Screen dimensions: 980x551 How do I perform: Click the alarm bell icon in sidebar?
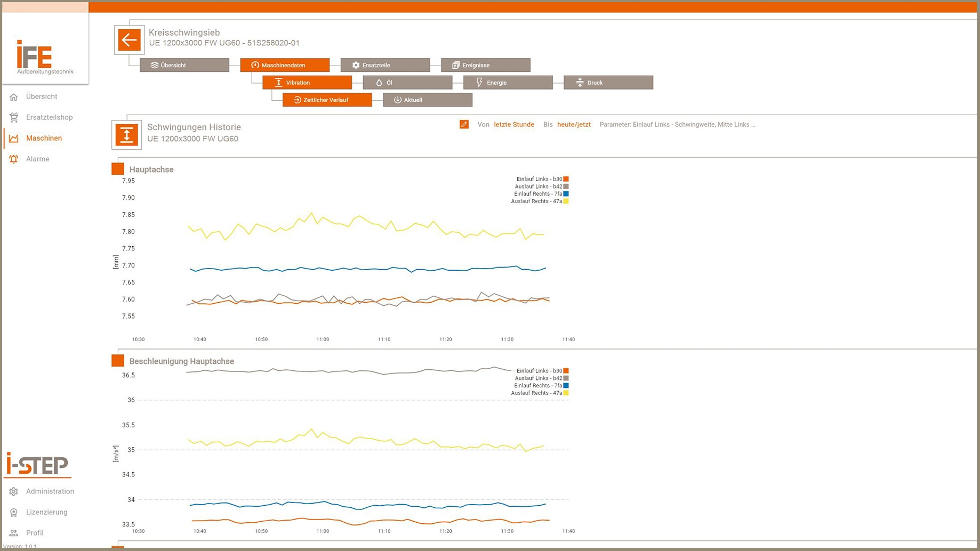(14, 159)
